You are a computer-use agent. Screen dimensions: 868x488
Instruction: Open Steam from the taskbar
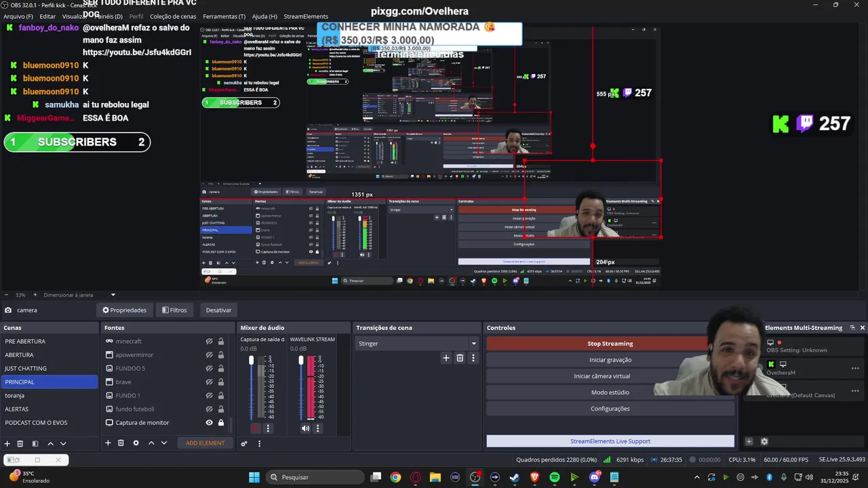(515, 477)
